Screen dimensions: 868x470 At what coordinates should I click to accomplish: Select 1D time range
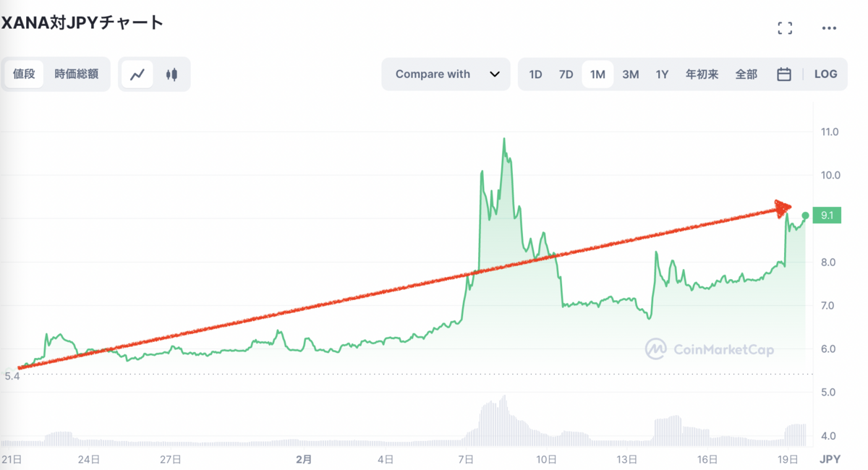535,74
